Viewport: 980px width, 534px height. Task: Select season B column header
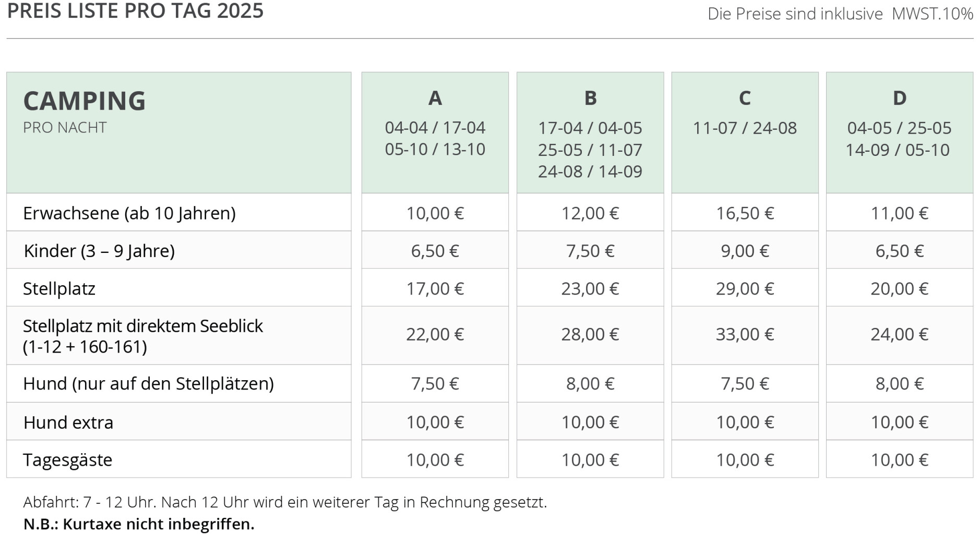[590, 132]
